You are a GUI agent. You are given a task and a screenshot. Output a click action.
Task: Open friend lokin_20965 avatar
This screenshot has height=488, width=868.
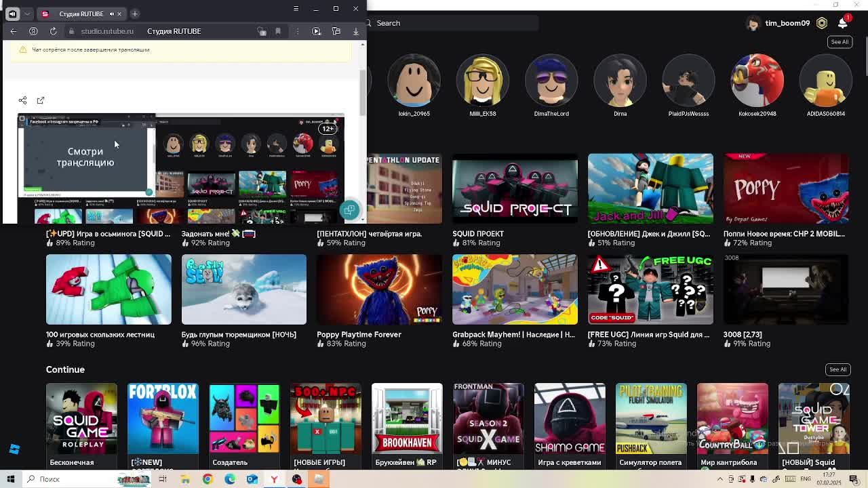point(414,81)
